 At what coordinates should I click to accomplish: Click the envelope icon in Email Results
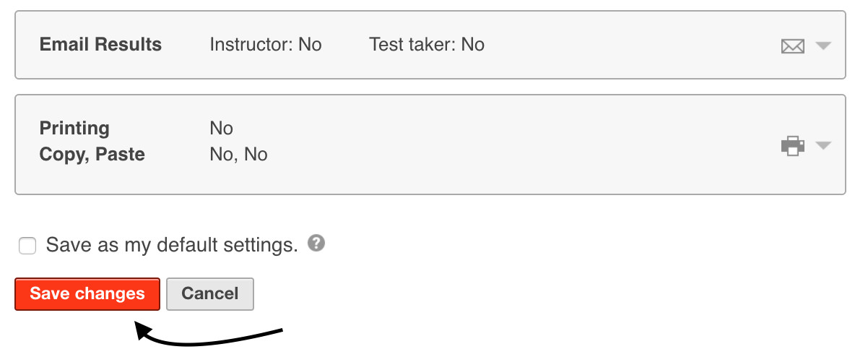pyautogui.click(x=792, y=46)
